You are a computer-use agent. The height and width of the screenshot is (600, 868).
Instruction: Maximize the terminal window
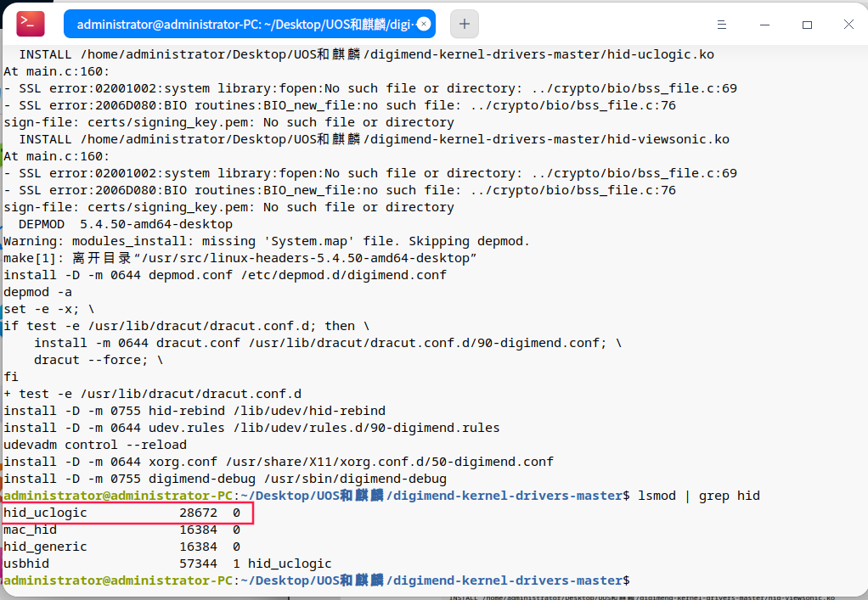(x=807, y=25)
